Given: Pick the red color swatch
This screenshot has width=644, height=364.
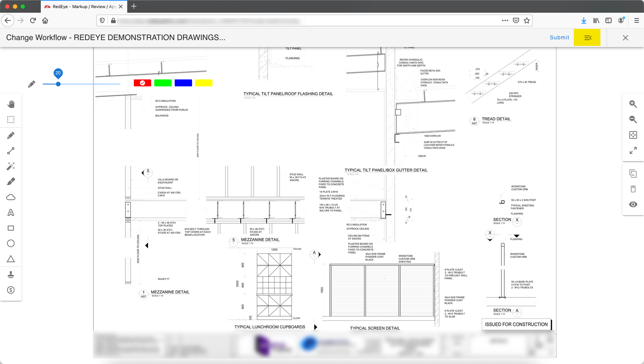Looking at the screenshot, I should 142,83.
